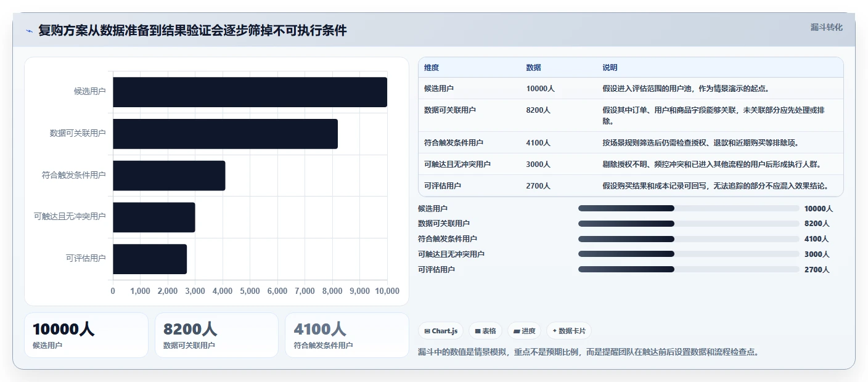The image size is (868, 382).
Task: Click table cell 4100人
Action: (x=539, y=143)
